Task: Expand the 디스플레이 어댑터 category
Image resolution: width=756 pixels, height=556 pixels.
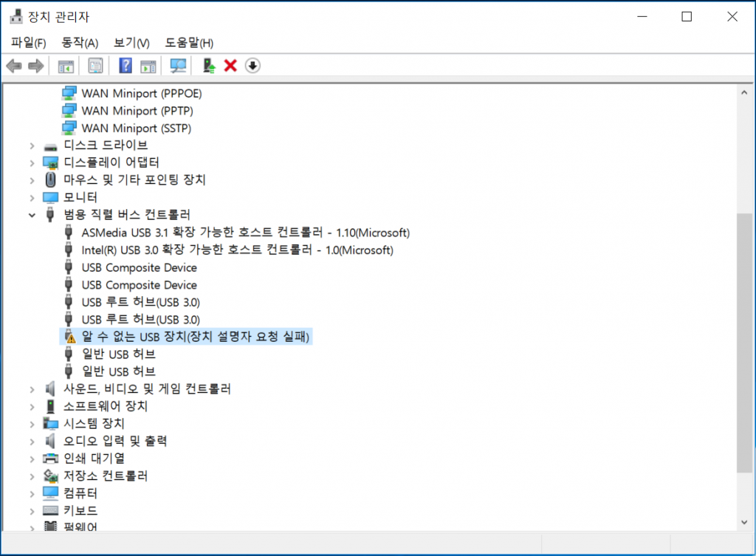Action: coord(32,163)
